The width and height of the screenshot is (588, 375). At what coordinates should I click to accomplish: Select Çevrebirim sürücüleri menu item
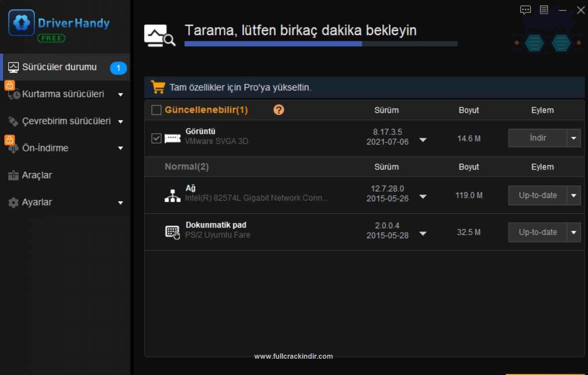[65, 121]
